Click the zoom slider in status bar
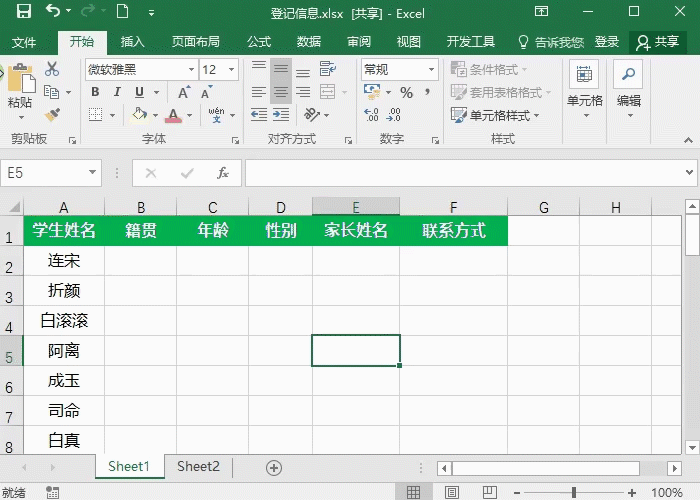 pyautogui.click(x=574, y=492)
